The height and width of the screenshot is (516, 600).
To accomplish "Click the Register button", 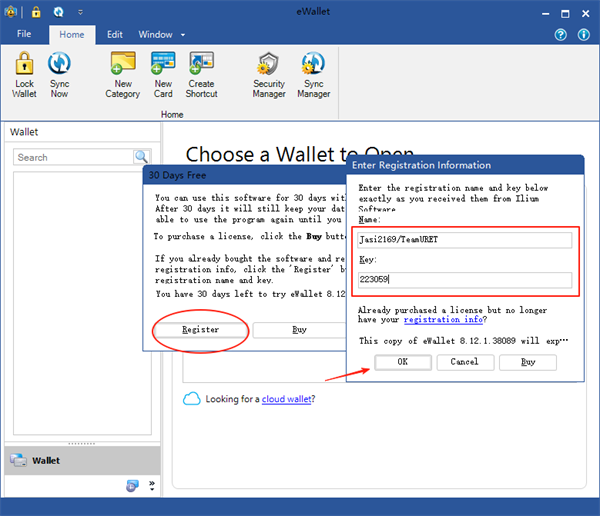I will pyautogui.click(x=201, y=329).
